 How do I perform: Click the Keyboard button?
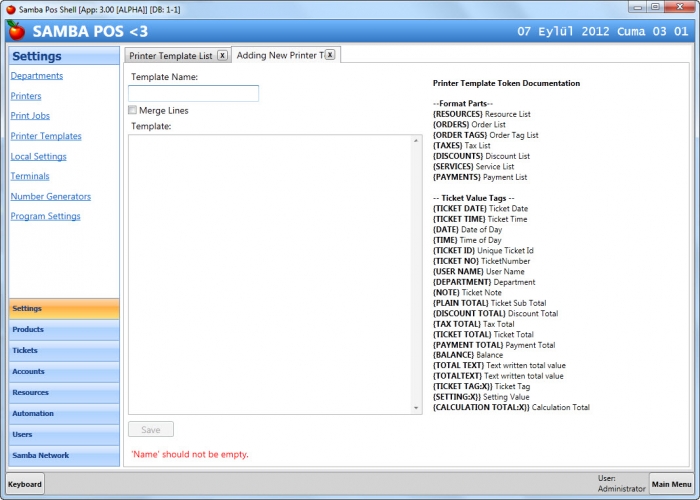point(25,484)
